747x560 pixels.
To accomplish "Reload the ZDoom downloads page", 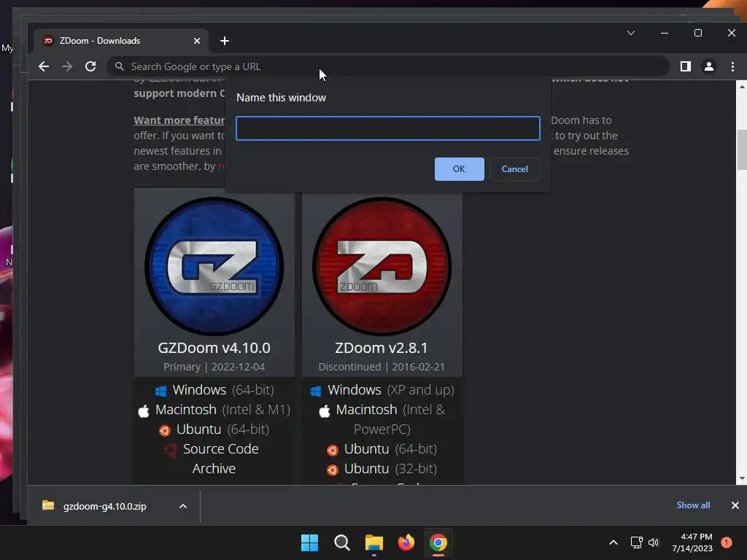I will 90,66.
